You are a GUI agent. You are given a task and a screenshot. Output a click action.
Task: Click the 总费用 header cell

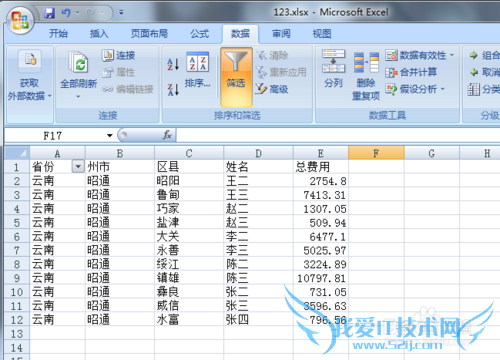[321, 167]
